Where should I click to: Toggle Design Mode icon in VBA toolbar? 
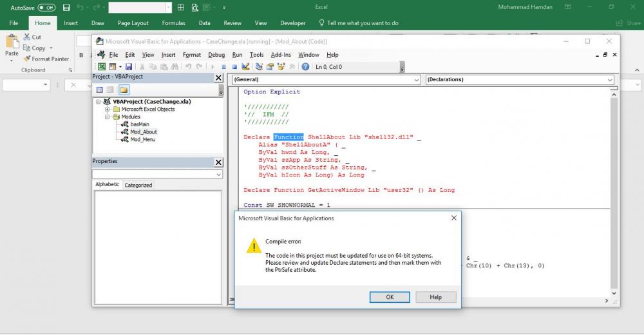pos(245,66)
